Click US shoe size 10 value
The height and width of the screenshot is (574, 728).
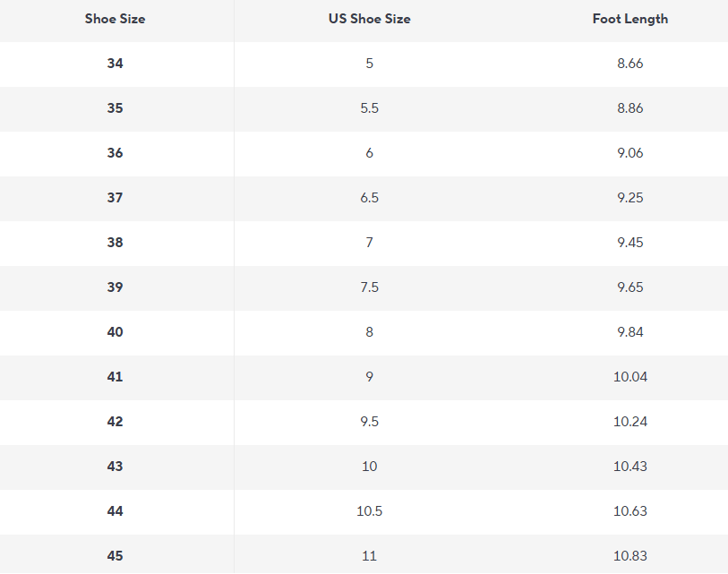(x=370, y=467)
